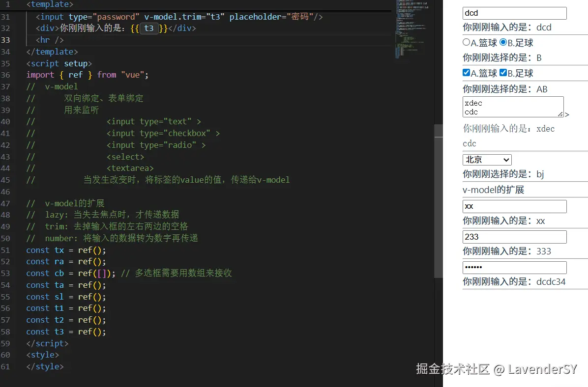This screenshot has width=588, height=387.
Task: Focus the textarea containing xdec cdc
Action: (x=511, y=107)
